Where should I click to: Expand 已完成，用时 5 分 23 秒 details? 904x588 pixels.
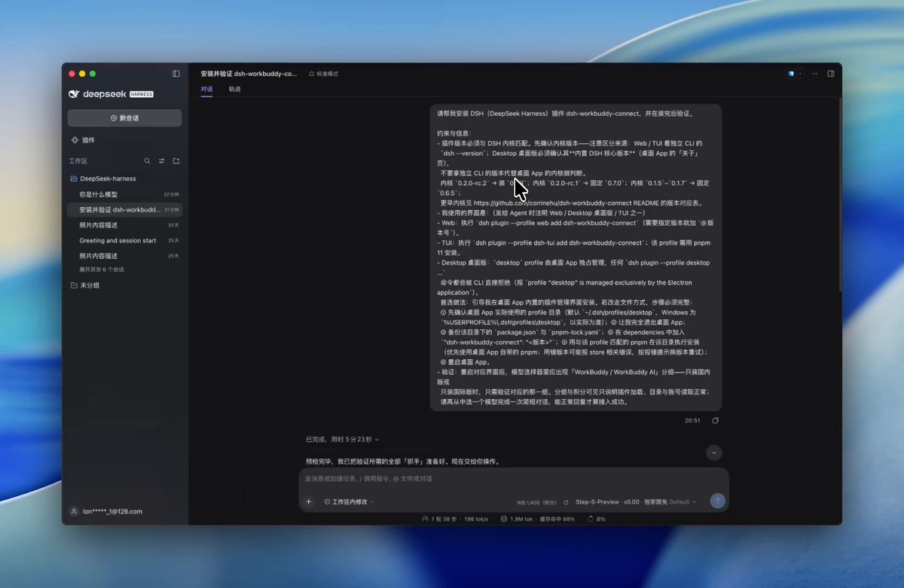[x=342, y=439]
